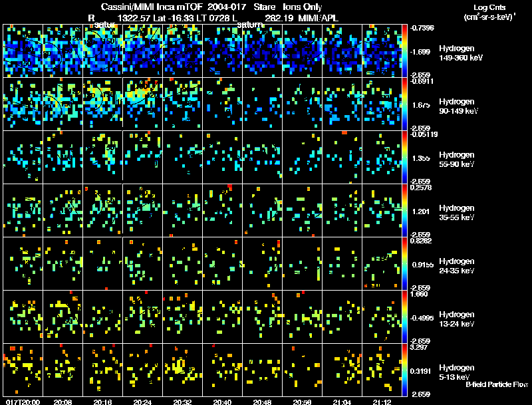Click the 'Hydrogen 13-24 keV' row label
The height and width of the screenshot is (405, 532).
click(457, 319)
